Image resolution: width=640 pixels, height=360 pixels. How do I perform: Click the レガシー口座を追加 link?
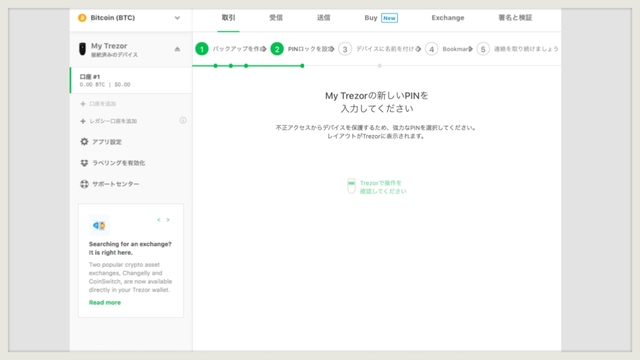[113, 121]
